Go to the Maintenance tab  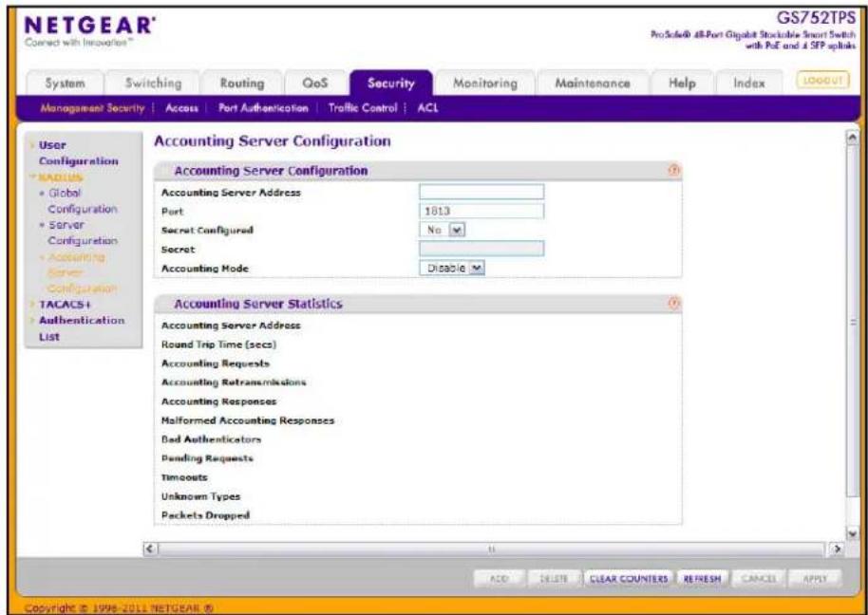(x=593, y=84)
